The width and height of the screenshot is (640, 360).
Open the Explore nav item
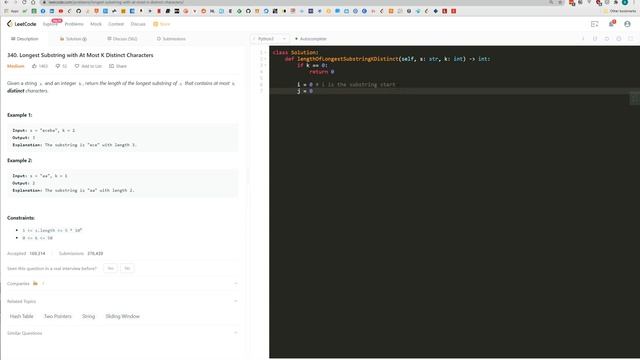click(x=50, y=24)
